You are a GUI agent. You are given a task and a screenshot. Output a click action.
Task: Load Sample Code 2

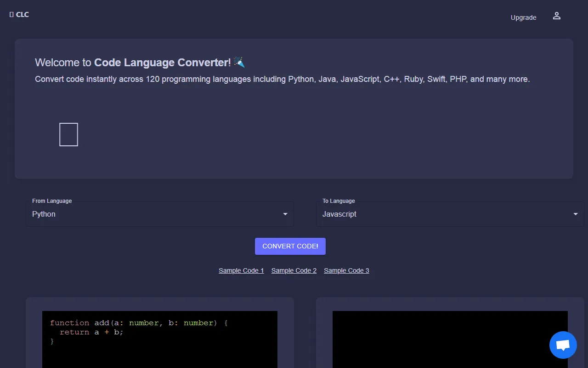(x=294, y=270)
